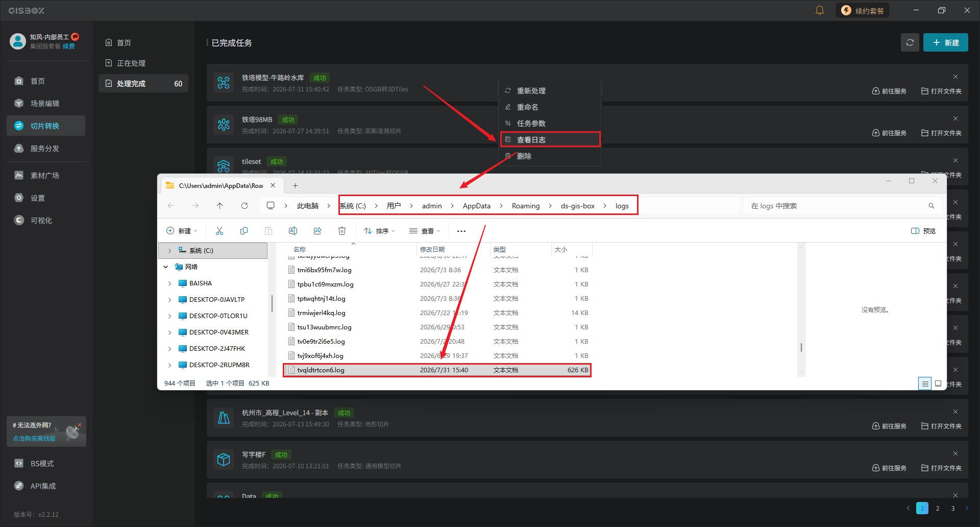980x527 pixels.
Task: Click Explorer up-directory arrow
Action: pos(219,206)
